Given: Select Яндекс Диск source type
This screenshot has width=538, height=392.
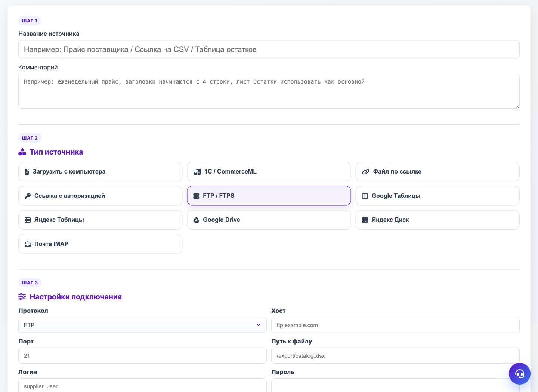Looking at the screenshot, I should (437, 220).
